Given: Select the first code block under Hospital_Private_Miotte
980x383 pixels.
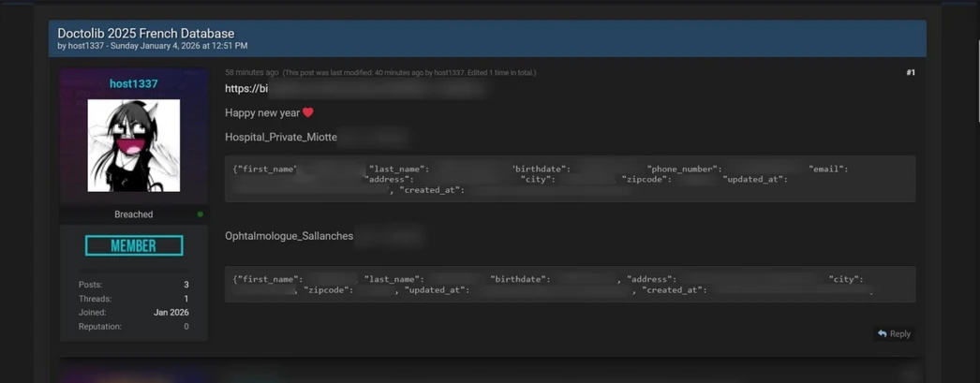Looking at the screenshot, I should pyautogui.click(x=570, y=179).
